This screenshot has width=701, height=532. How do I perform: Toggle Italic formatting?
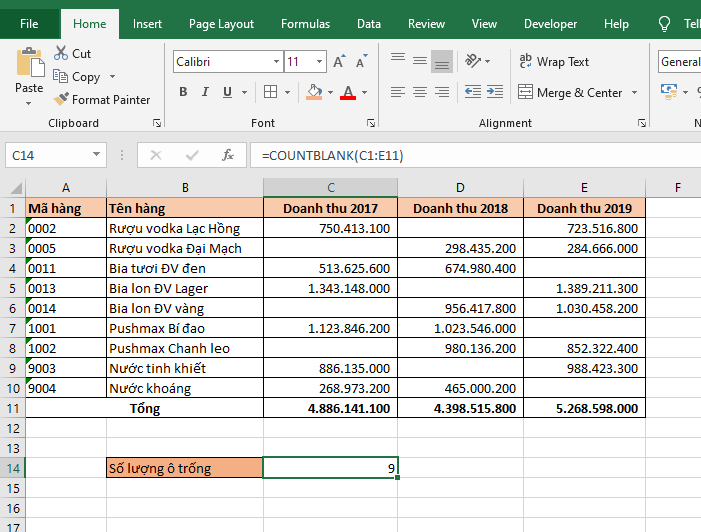coord(206,92)
